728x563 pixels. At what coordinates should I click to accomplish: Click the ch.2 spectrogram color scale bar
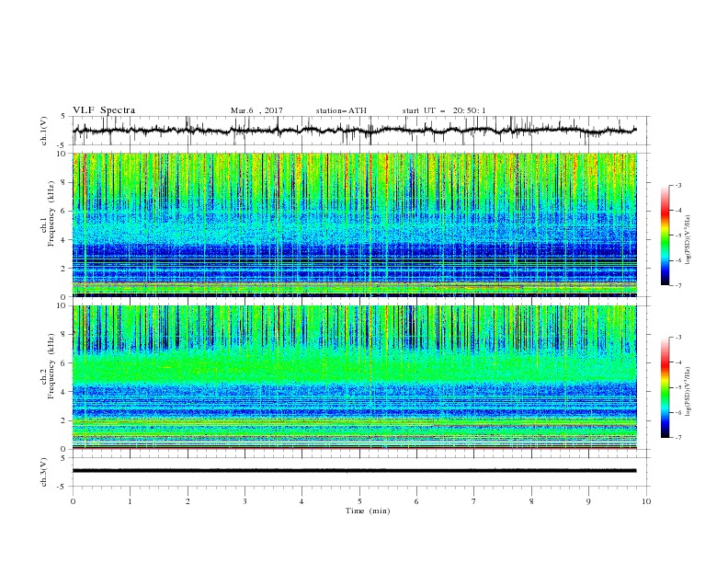[665, 387]
